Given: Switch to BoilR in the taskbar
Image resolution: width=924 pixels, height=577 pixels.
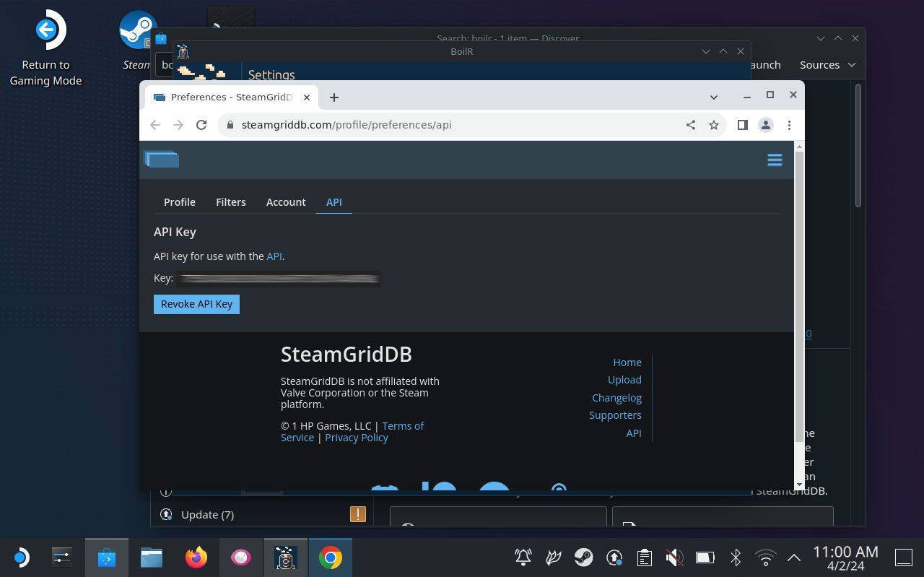Looking at the screenshot, I should (x=286, y=558).
